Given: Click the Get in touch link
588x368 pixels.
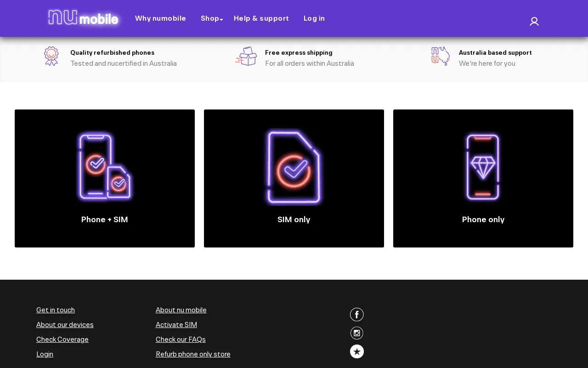Looking at the screenshot, I should coord(56,310).
